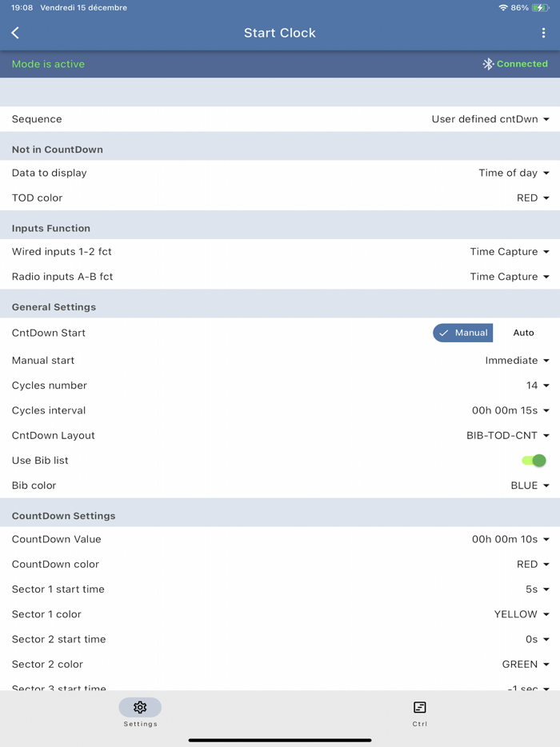Switch to the Settings tab

pos(140,712)
